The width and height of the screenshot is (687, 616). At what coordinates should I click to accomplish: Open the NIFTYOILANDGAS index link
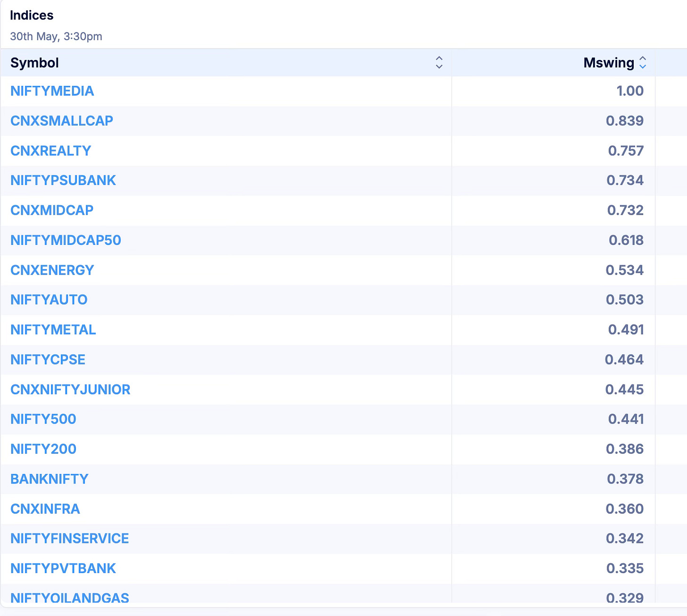click(x=70, y=597)
